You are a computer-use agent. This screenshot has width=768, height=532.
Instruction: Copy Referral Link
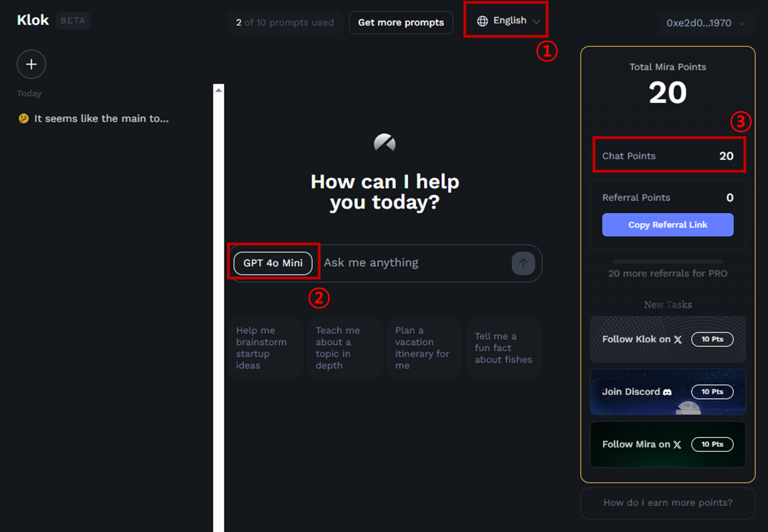click(x=668, y=225)
